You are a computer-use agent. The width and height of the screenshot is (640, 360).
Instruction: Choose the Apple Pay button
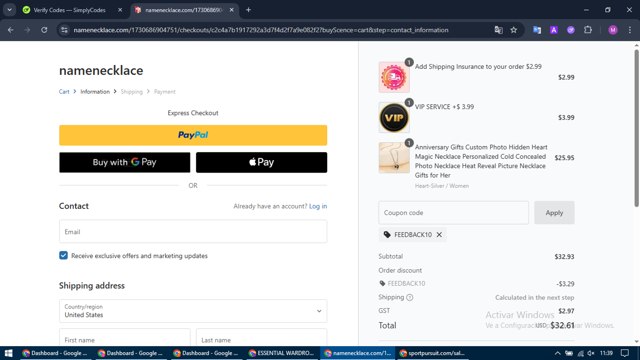point(261,162)
